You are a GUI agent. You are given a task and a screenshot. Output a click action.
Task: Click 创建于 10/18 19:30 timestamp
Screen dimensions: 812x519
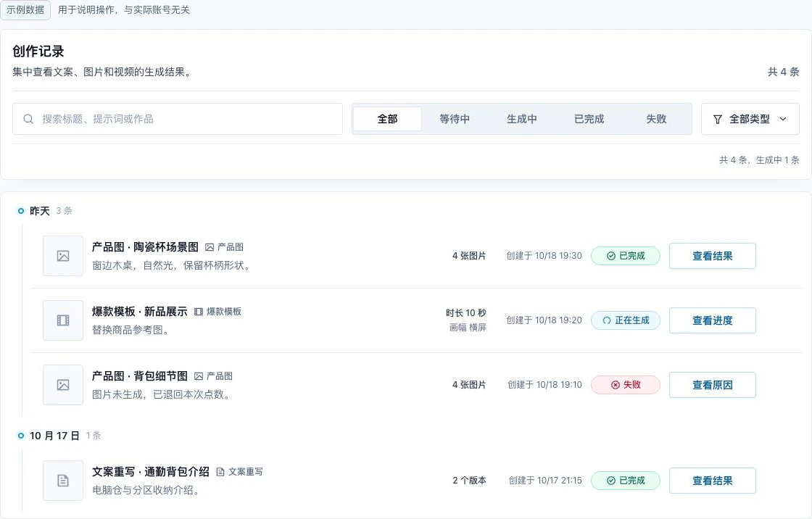(x=544, y=256)
